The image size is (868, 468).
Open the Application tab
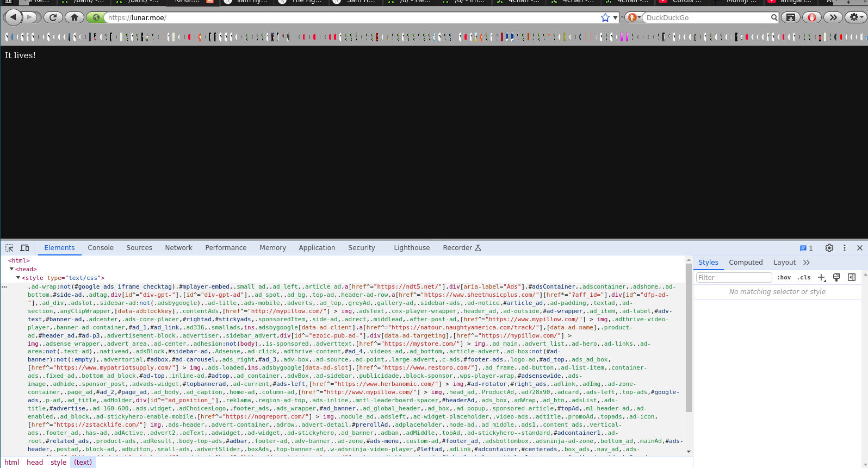[x=317, y=248]
